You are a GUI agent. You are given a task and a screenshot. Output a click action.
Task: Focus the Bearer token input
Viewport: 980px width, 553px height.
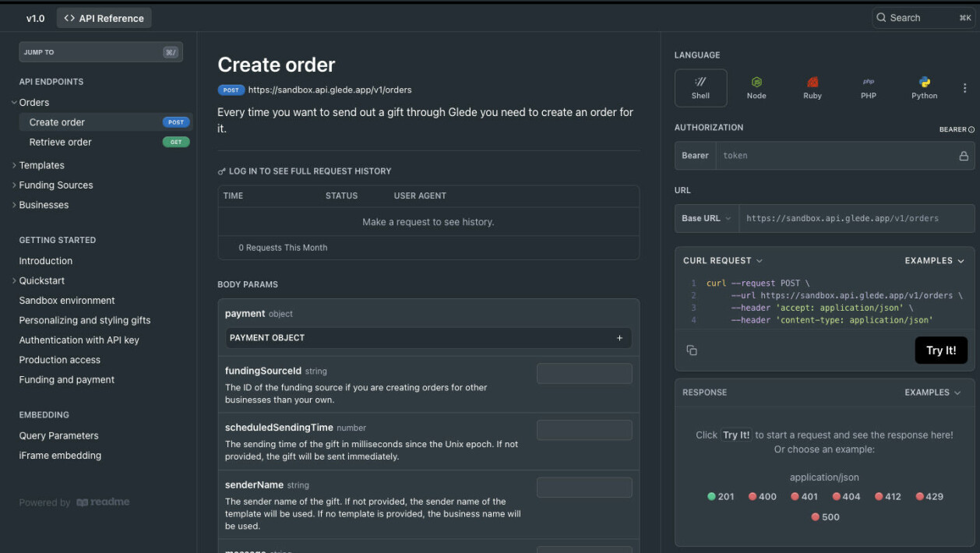tap(837, 156)
